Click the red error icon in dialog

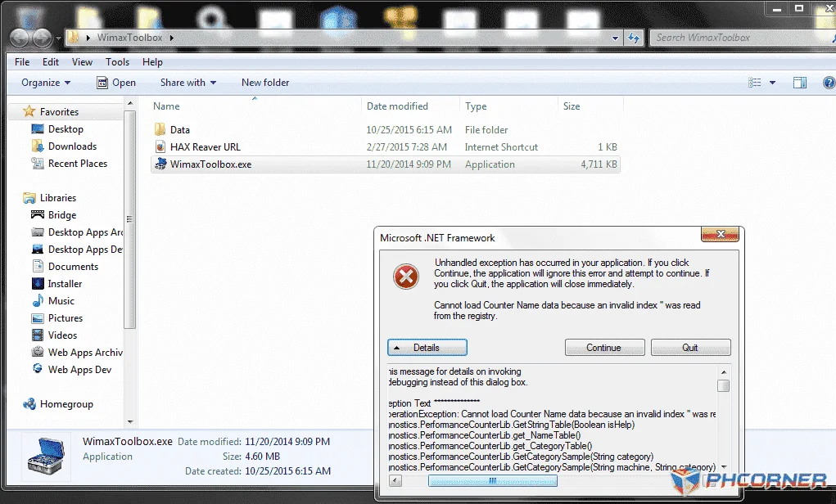pos(406,277)
